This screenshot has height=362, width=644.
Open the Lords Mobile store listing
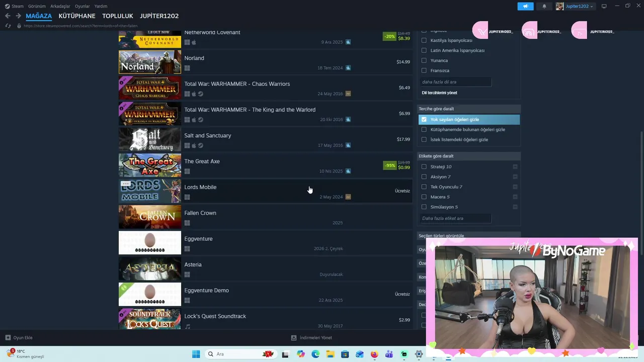pos(266,191)
